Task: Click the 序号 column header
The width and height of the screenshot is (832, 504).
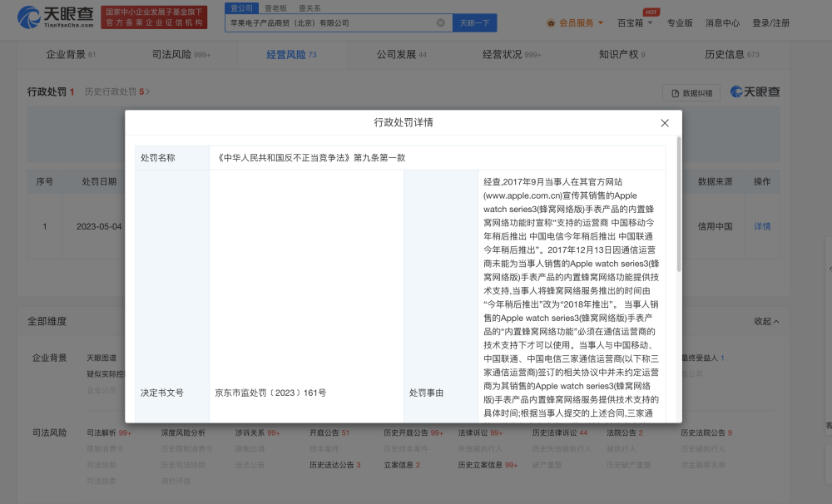Action: pos(45,181)
